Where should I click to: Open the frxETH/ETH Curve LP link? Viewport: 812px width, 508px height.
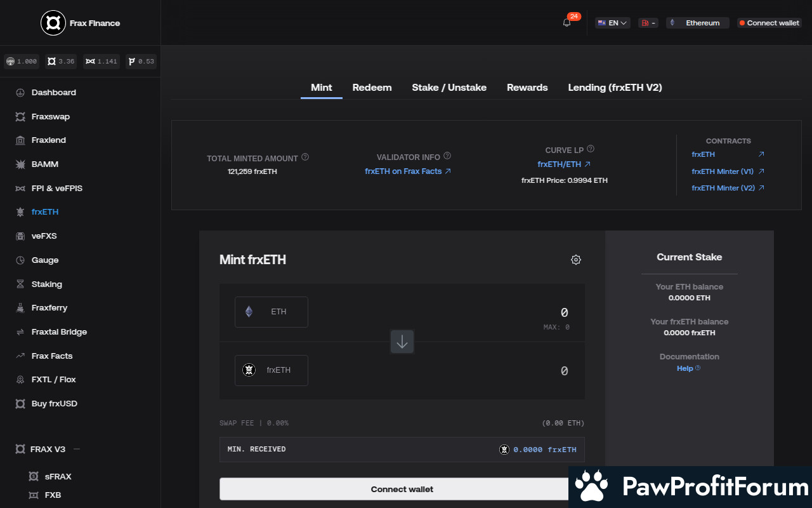(564, 164)
